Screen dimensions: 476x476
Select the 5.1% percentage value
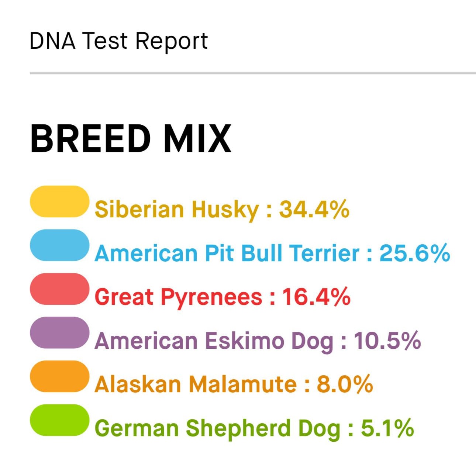coord(387,428)
